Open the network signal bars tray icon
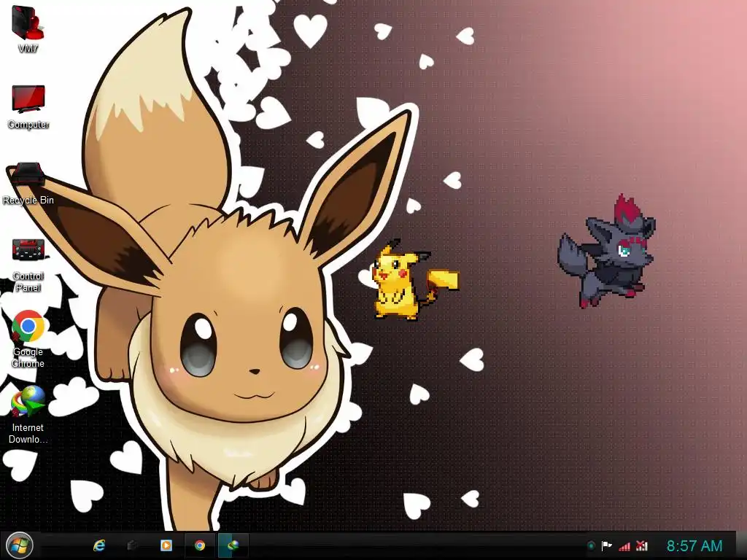Screen dimensions: 747x560 click(x=624, y=546)
